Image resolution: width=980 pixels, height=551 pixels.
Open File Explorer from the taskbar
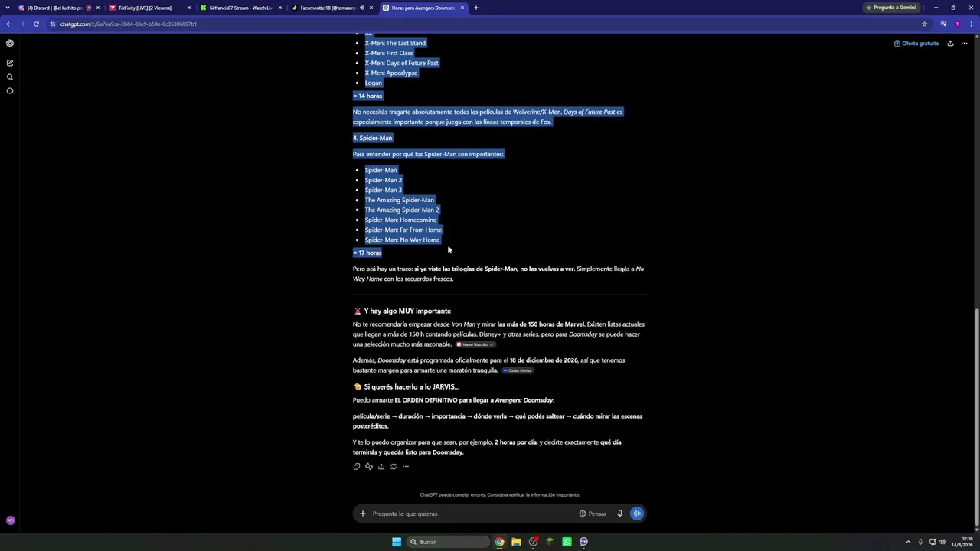click(516, 542)
